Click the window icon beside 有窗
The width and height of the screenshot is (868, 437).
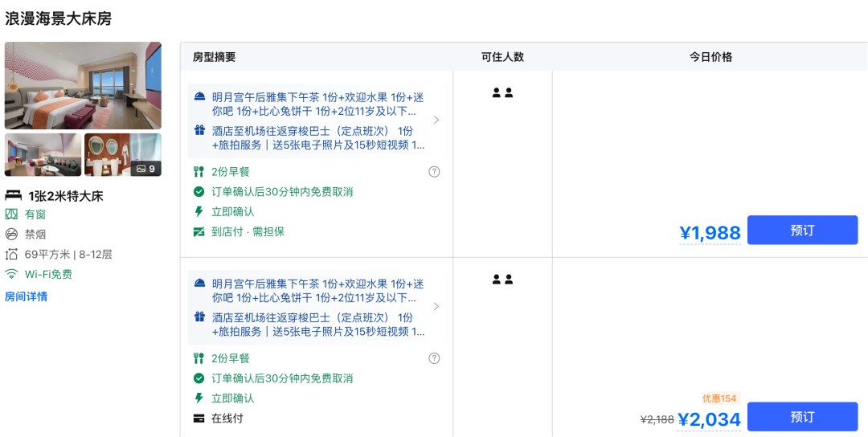11,214
